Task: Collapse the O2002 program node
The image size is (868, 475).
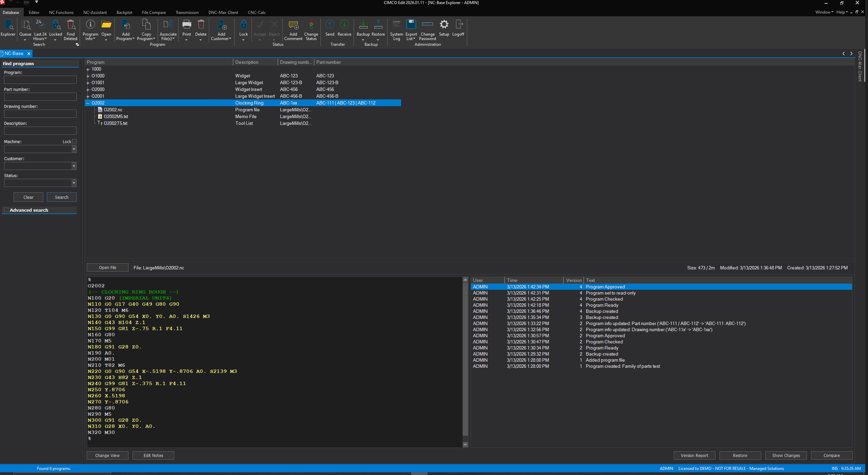Action: pyautogui.click(x=88, y=103)
